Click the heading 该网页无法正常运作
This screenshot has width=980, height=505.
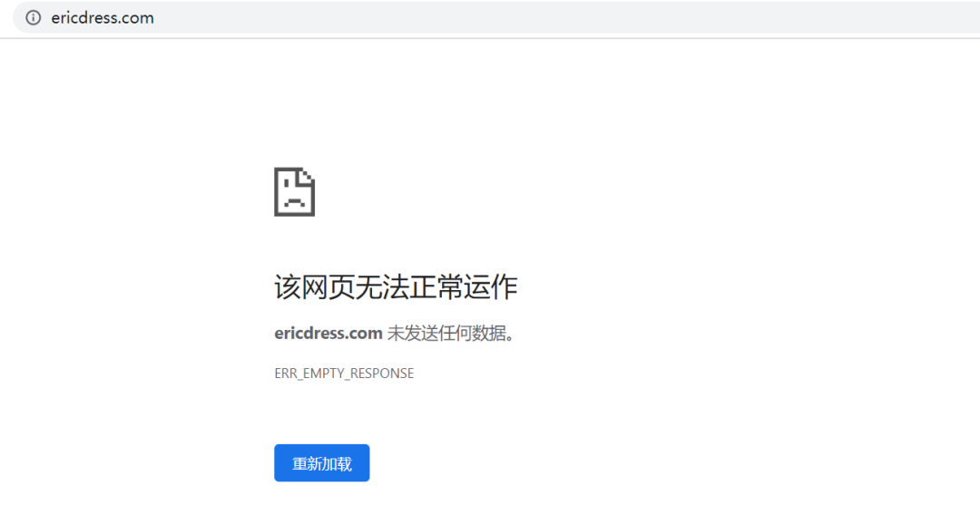396,287
